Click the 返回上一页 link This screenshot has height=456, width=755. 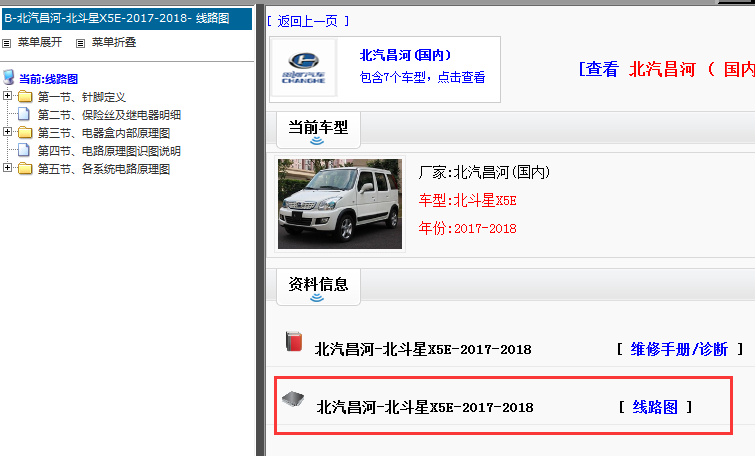(x=308, y=21)
